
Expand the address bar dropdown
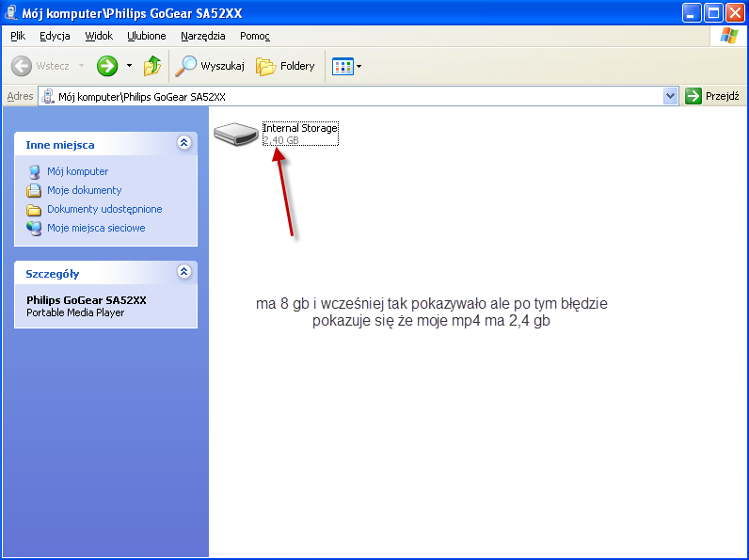tap(671, 96)
